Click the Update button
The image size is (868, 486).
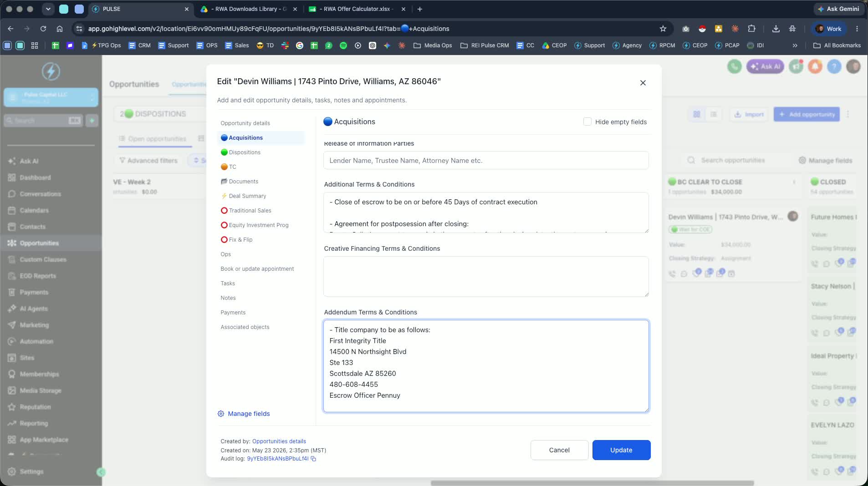click(621, 450)
